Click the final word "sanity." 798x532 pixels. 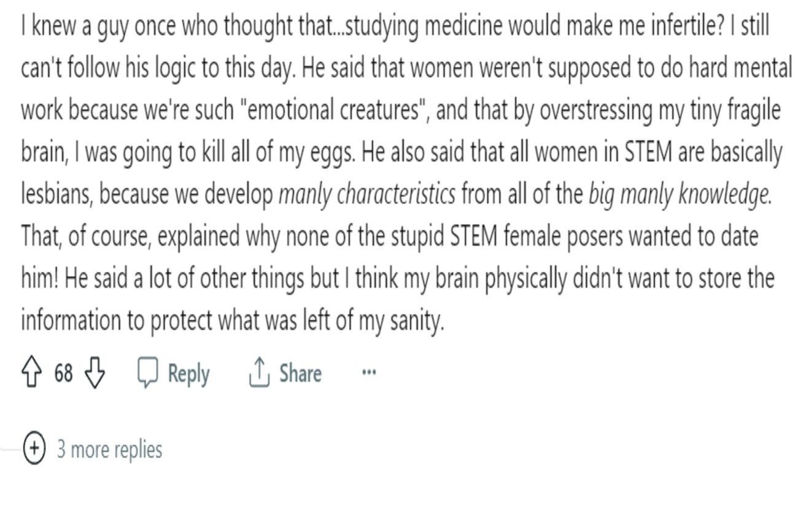click(416, 320)
